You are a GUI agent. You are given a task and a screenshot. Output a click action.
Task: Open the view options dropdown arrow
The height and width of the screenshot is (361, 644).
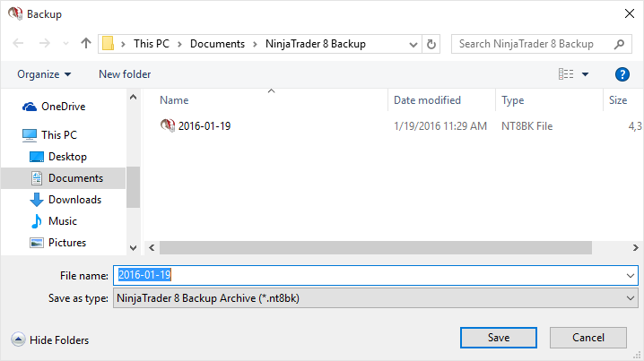click(x=586, y=74)
